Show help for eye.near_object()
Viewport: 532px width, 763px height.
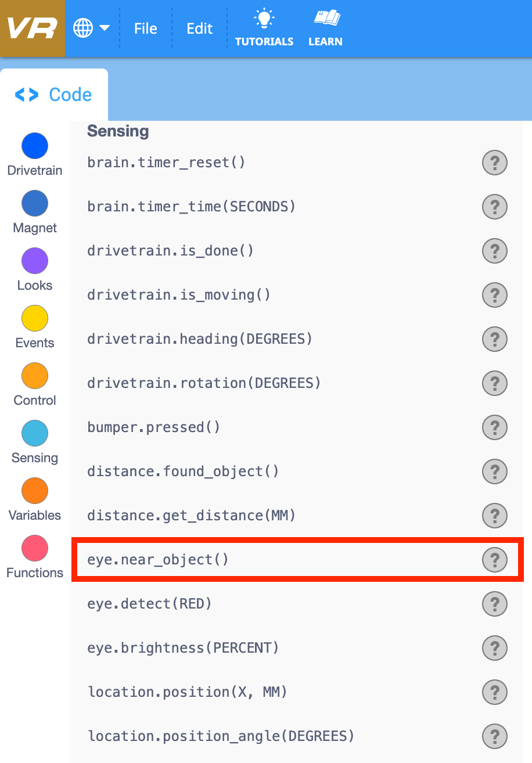(x=494, y=560)
